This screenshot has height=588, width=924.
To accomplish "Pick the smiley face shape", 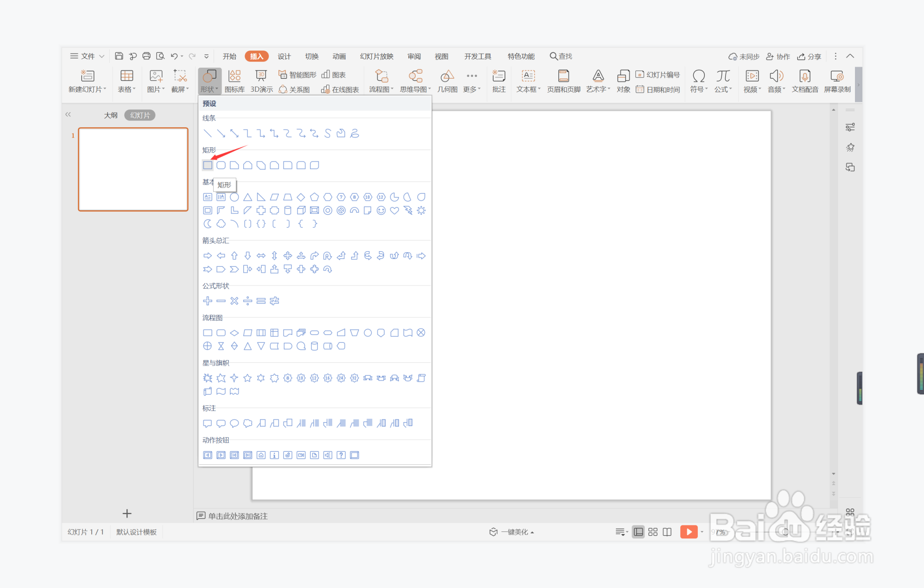I will point(381,211).
